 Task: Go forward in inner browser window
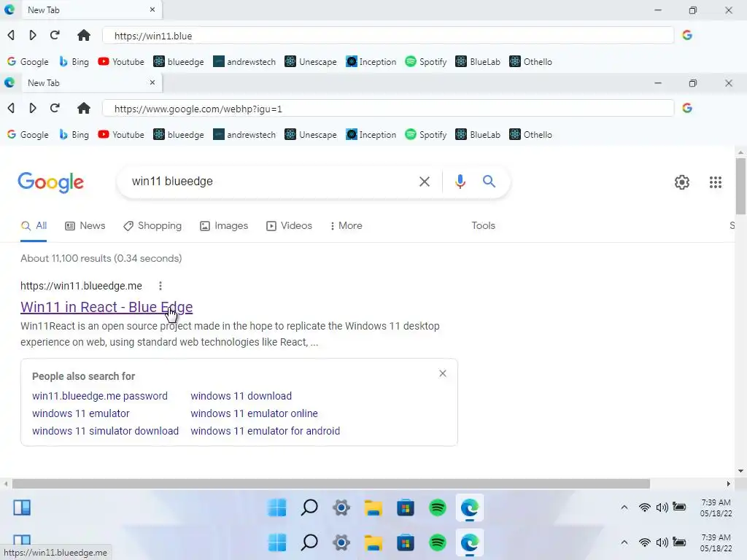[x=32, y=108]
